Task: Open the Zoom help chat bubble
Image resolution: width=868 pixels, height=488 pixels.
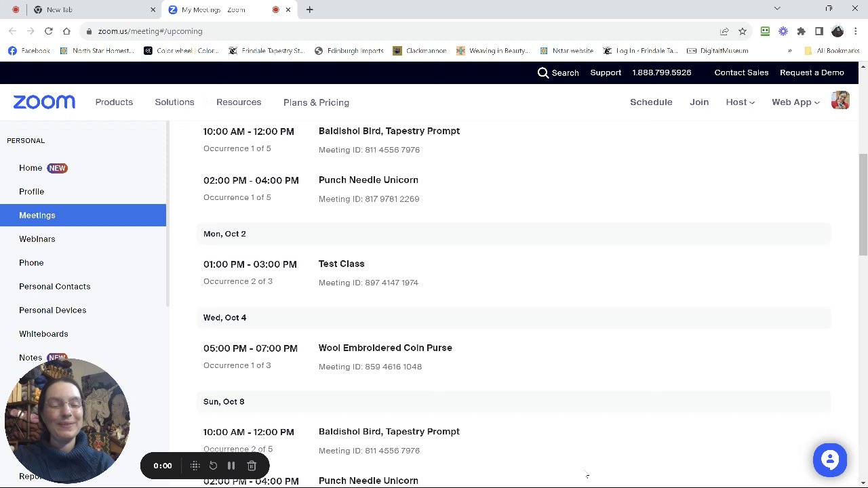Action: coord(830,460)
